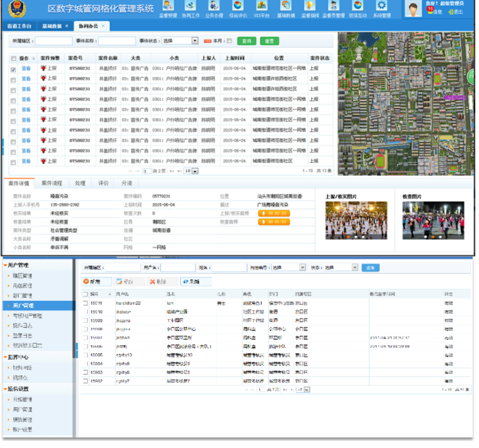Uncheck the first case row checkbox
The height and width of the screenshot is (448, 479).
click(x=13, y=70)
